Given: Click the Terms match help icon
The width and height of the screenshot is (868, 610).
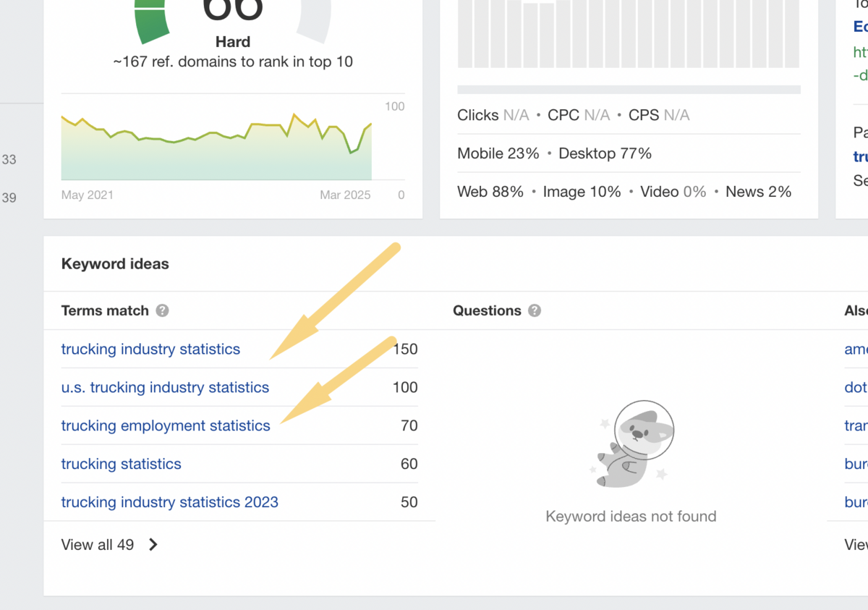Looking at the screenshot, I should [x=162, y=310].
